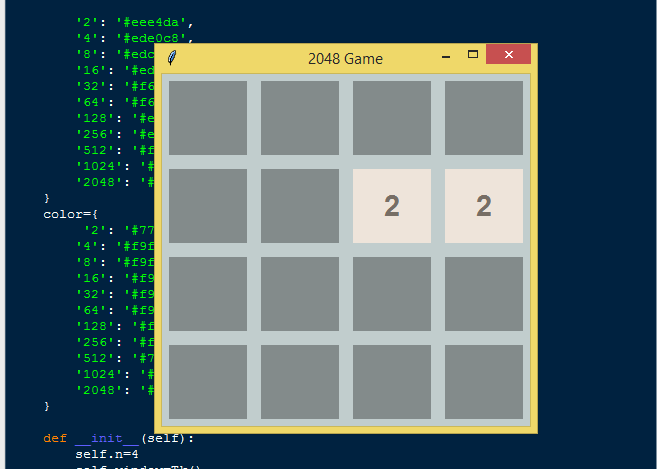Click the empty cell left of both "2" tiles
This screenshot has height=469, width=658.
pyautogui.click(x=300, y=206)
